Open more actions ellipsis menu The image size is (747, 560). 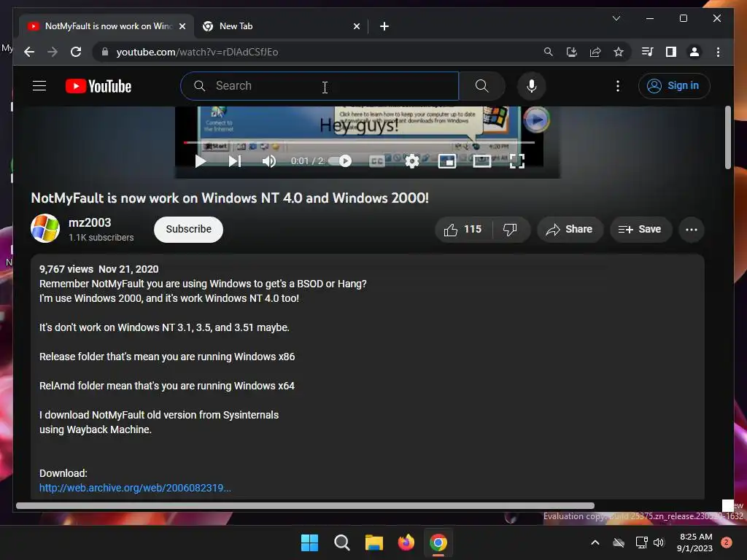[692, 230]
